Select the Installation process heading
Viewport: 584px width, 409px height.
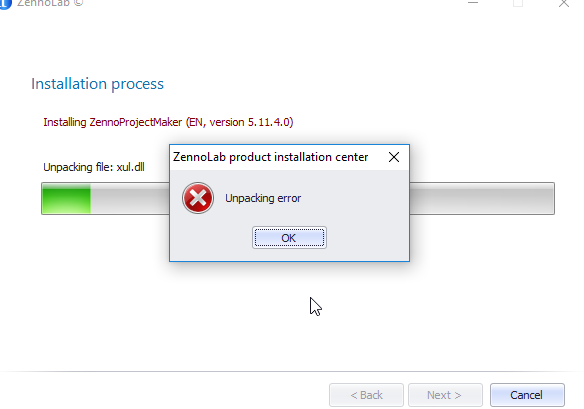tap(97, 84)
